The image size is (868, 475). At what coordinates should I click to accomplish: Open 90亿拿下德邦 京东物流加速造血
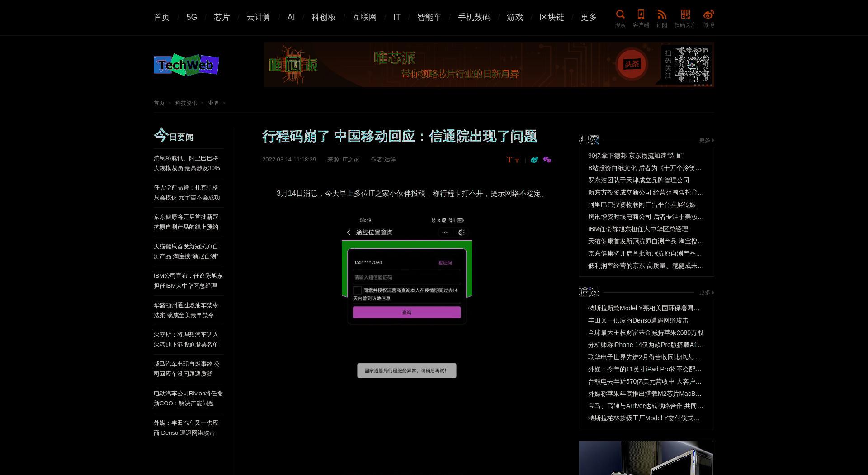[x=636, y=156]
